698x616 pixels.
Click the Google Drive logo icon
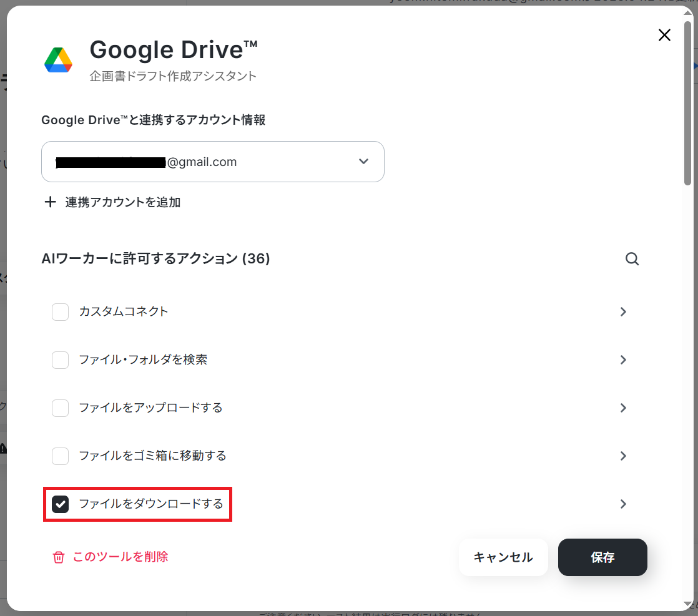point(58,60)
